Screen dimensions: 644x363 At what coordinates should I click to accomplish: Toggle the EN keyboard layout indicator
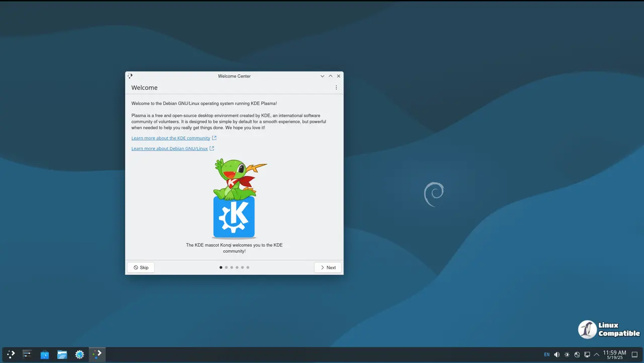(546, 354)
